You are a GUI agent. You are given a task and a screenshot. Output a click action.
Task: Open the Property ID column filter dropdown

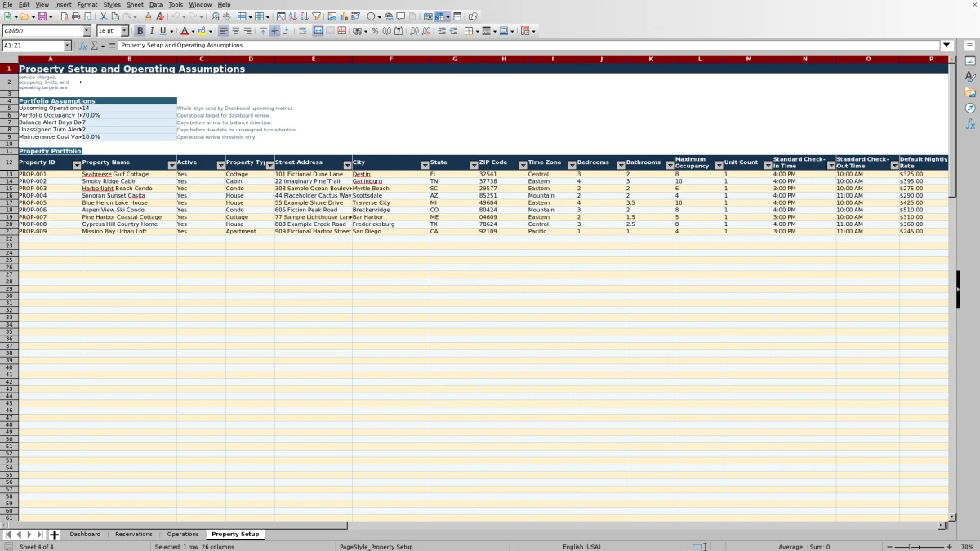tap(77, 165)
